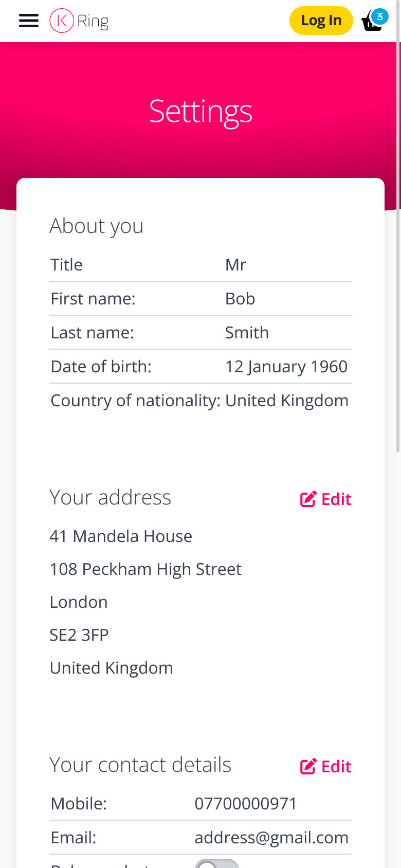Click the date of birth 12 January 1960
Screen dimensions: 401x868
click(x=286, y=367)
